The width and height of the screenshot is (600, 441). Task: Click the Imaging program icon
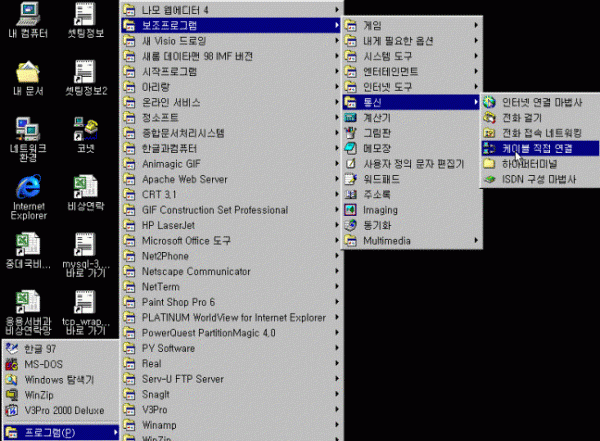click(x=350, y=210)
